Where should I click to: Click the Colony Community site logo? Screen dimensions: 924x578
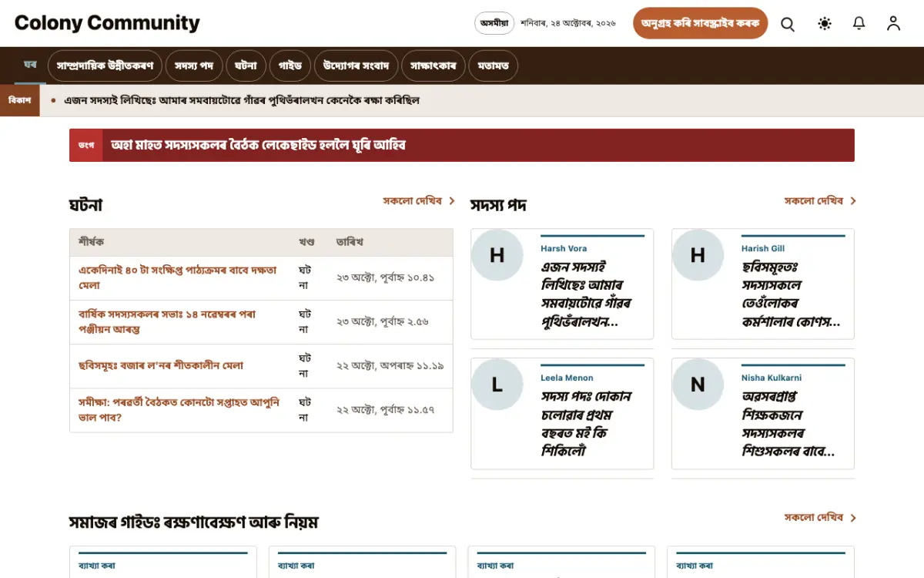click(x=107, y=23)
